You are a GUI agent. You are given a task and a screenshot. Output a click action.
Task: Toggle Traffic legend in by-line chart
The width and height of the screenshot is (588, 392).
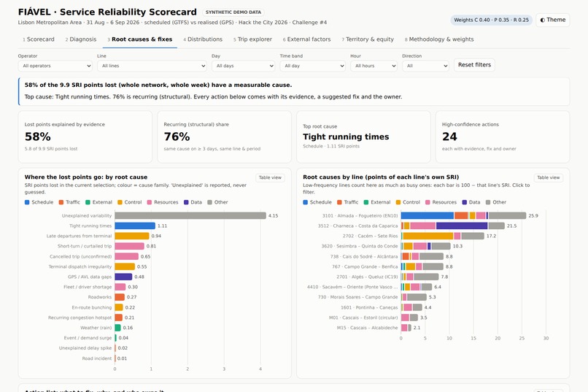click(x=348, y=202)
